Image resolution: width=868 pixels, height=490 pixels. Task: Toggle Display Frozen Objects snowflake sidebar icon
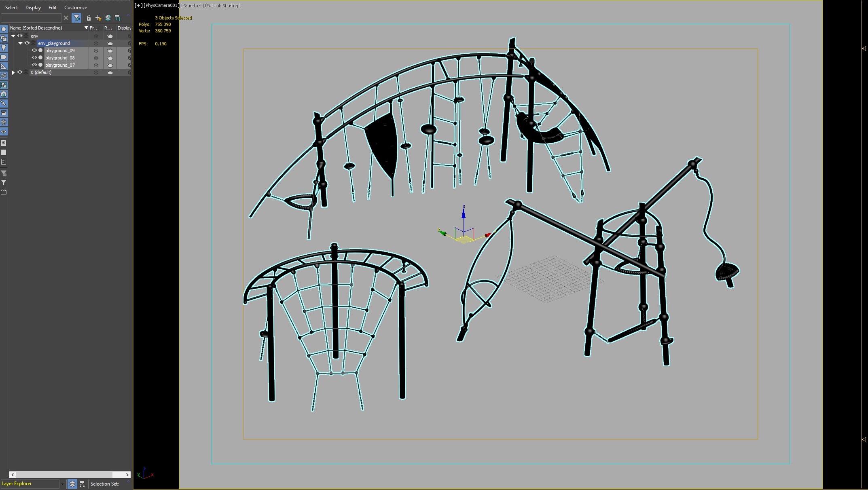4,122
